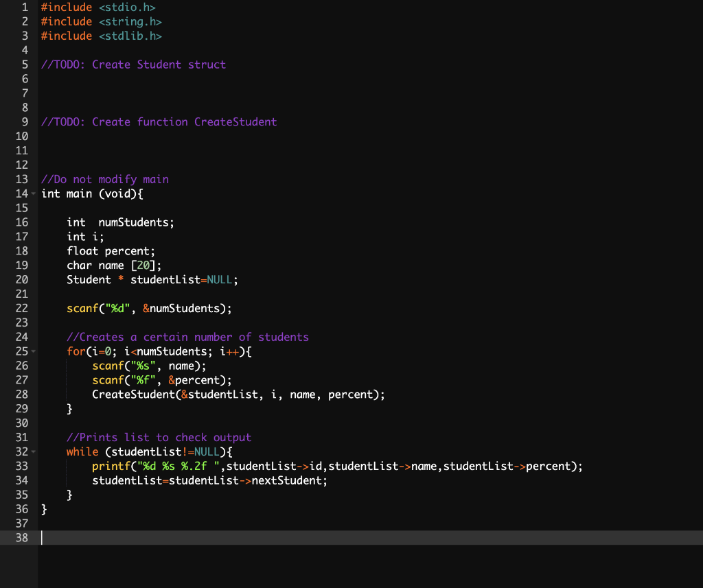703x588 pixels.
Task: Click the "while (studentList!=NULL){" line
Action: [149, 451]
